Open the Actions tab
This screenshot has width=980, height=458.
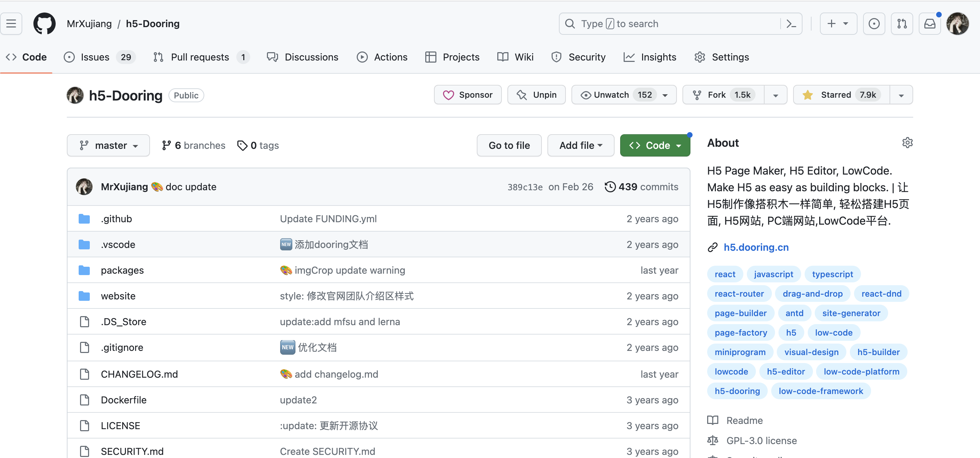pyautogui.click(x=382, y=57)
